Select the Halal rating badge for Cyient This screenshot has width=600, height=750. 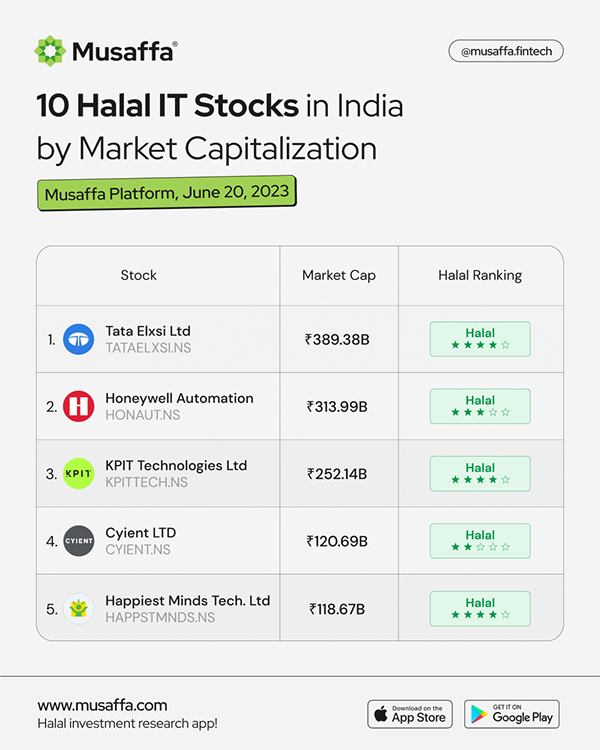click(x=480, y=541)
